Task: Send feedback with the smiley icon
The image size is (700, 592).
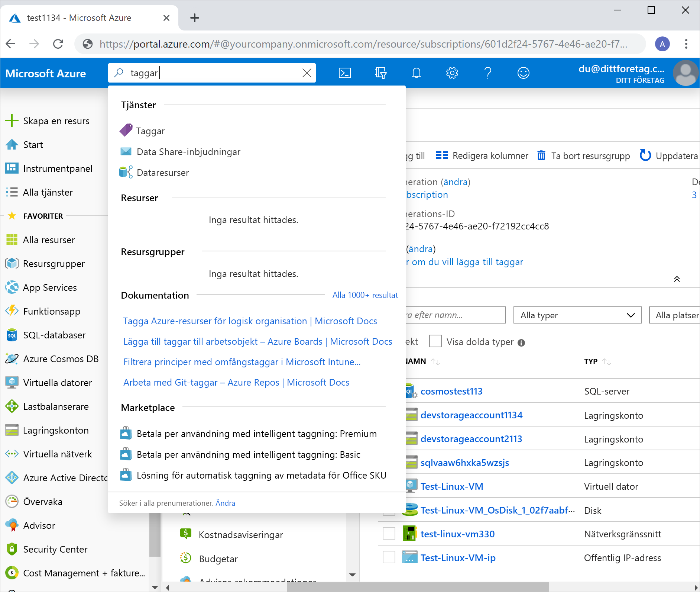Action: pyautogui.click(x=523, y=73)
